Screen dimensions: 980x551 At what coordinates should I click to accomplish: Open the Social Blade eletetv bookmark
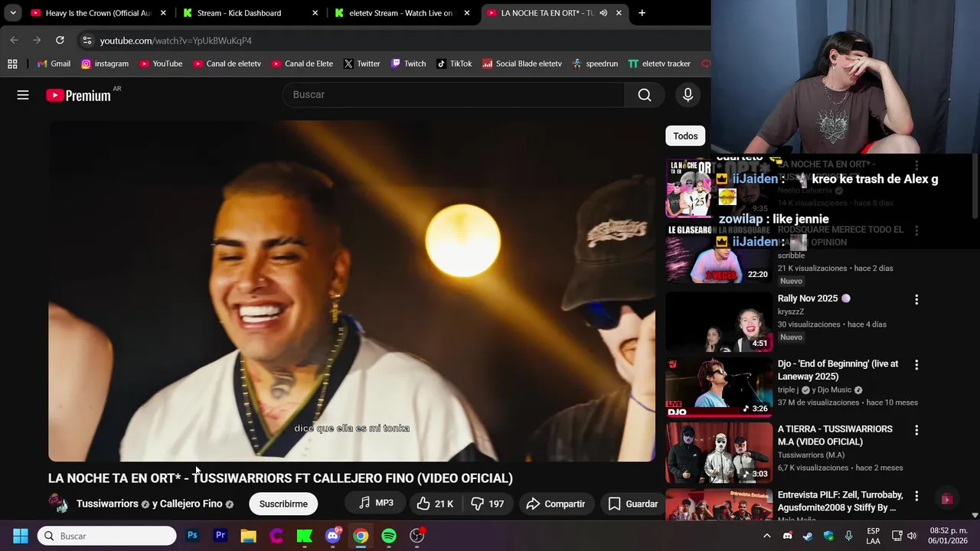tap(522, 64)
